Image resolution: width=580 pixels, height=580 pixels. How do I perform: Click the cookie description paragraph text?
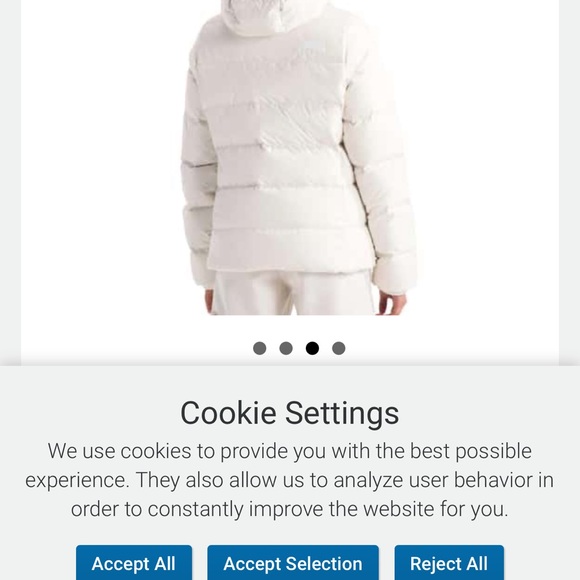290,480
